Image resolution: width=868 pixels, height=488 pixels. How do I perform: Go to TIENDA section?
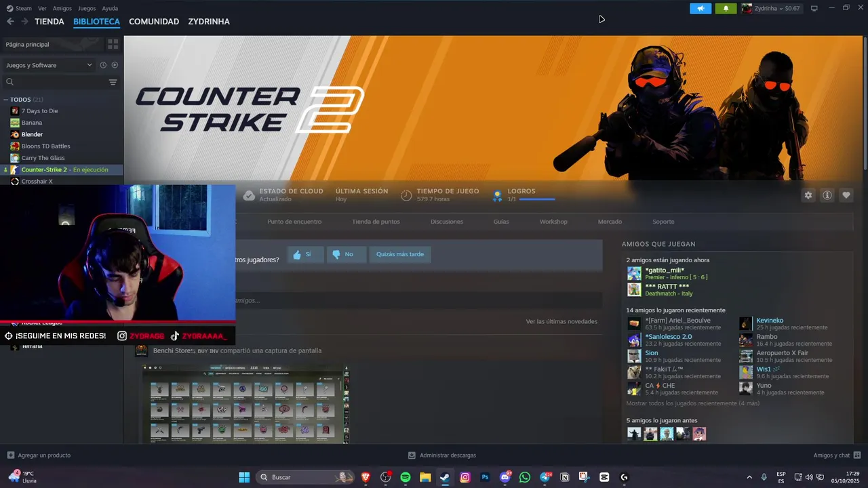(50, 22)
